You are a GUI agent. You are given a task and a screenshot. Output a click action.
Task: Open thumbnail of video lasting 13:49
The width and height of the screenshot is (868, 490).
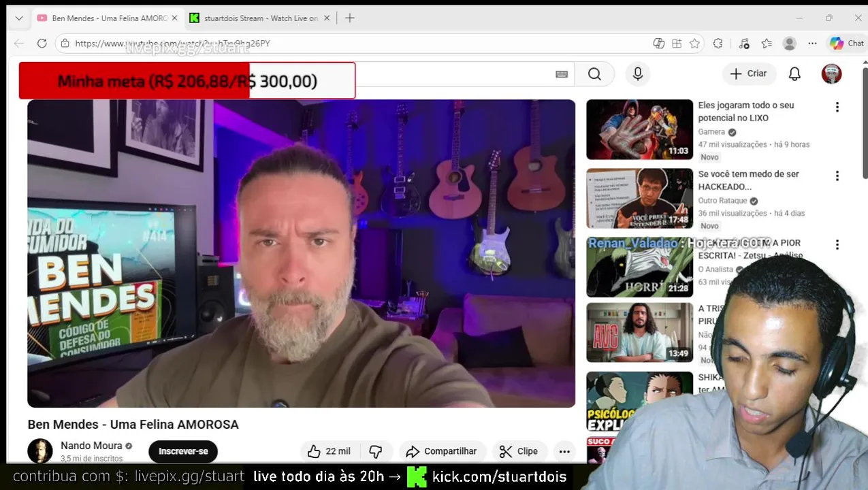[x=639, y=333]
